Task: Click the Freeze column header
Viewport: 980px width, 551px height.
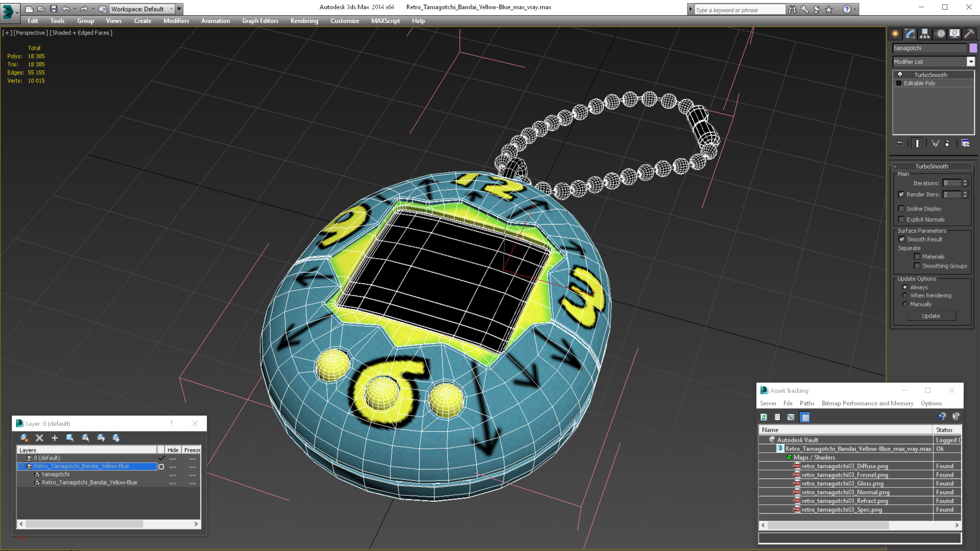Action: [x=192, y=450]
